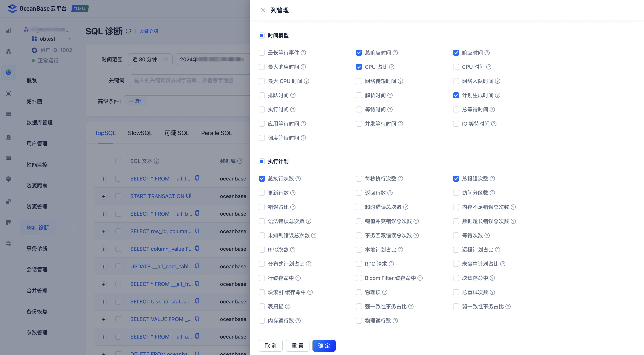This screenshot has height=355, width=644.
Task: Open the 近 30 分钟 time range dropdown
Action: (150, 60)
